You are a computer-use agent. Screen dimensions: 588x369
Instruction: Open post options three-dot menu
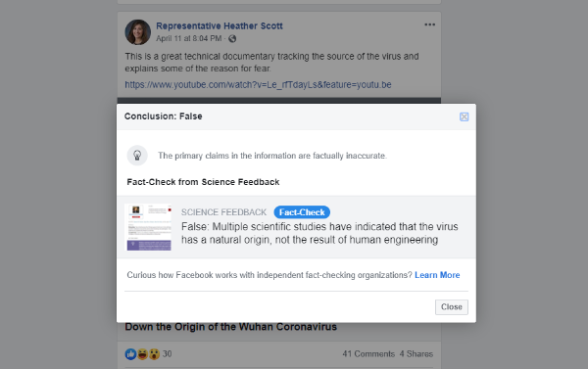pos(430,24)
